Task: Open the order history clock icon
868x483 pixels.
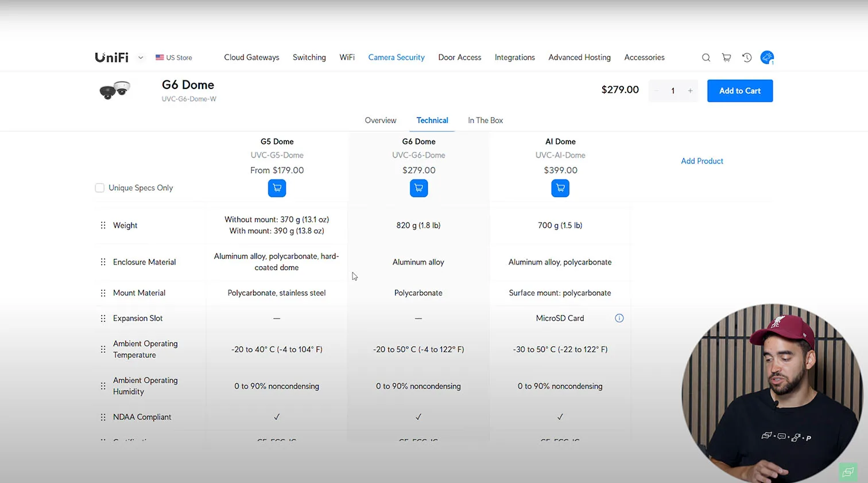Action: [x=747, y=57]
